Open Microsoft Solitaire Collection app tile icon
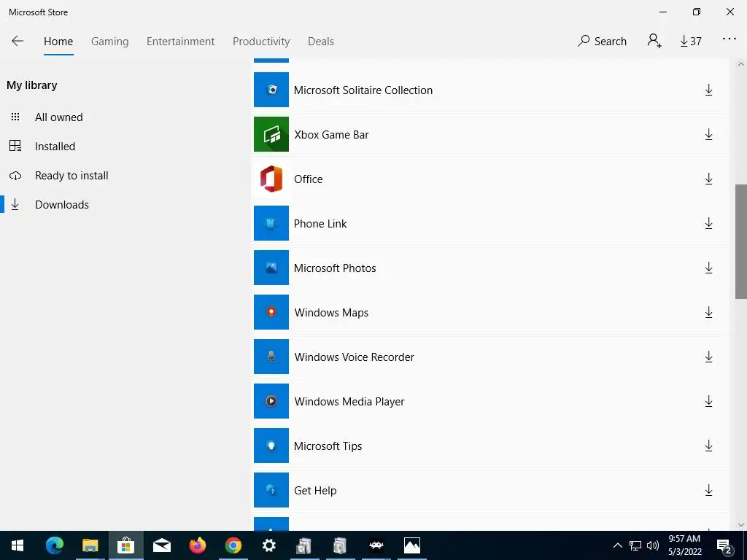 click(x=271, y=90)
